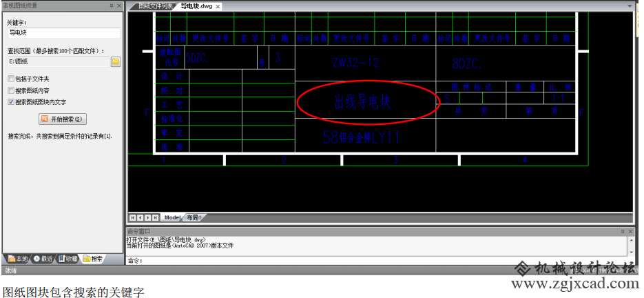
Task: Switch to 布局1 layout tab
Action: pos(194,217)
